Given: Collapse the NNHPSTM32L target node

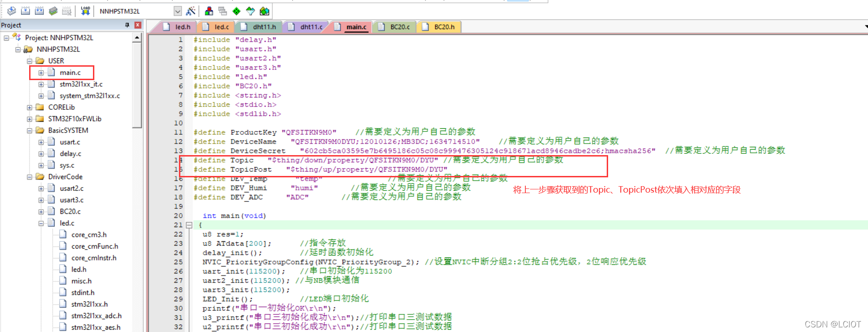Looking at the screenshot, I should 18,50.
